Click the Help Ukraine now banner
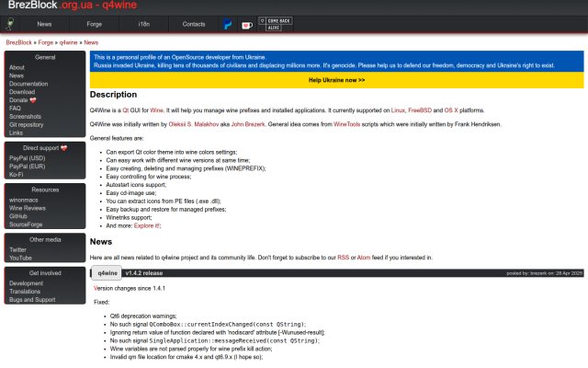 tap(337, 80)
